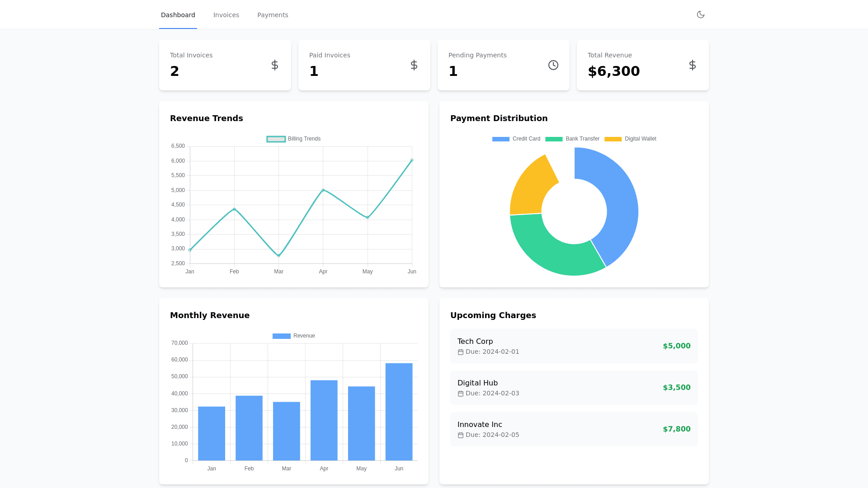Click the Tech Corp due-date calendar icon
Image resolution: width=868 pixels, height=488 pixels.
[x=461, y=352]
